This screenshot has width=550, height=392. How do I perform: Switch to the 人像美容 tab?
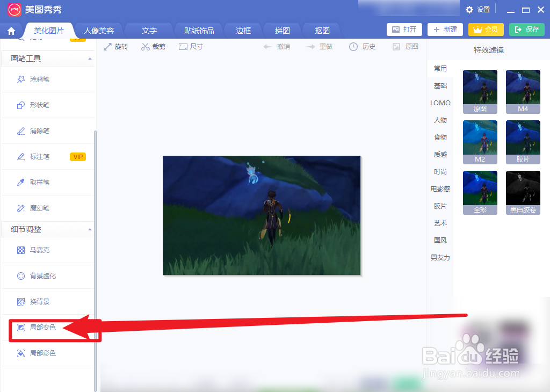click(99, 31)
